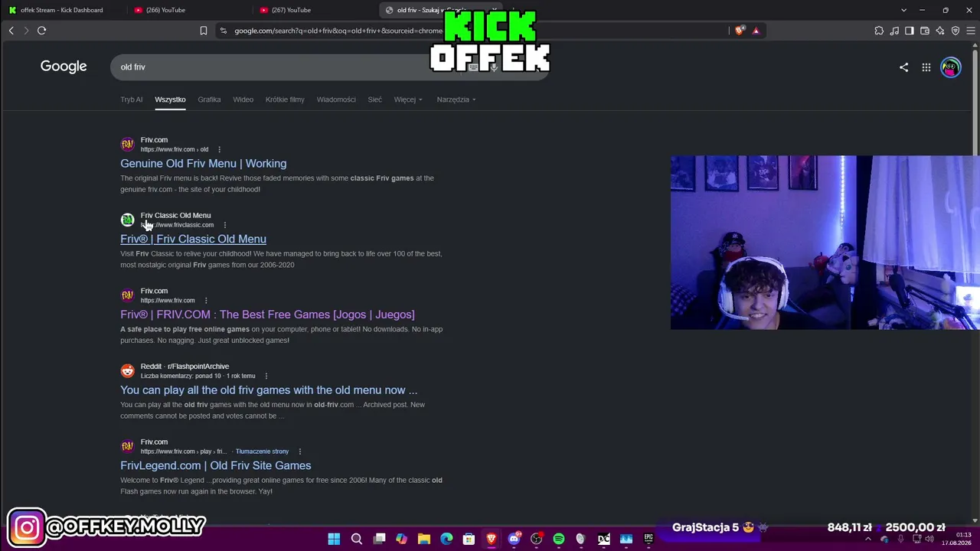Open the Leo AI sparkle icon
The height and width of the screenshot is (551, 980).
tap(940, 31)
